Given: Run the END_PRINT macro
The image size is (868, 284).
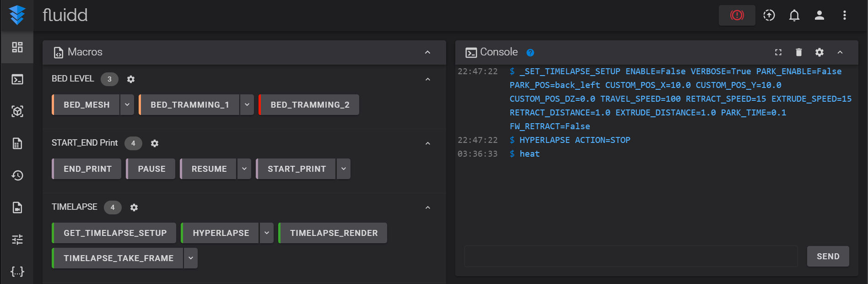Looking at the screenshot, I should [87, 169].
